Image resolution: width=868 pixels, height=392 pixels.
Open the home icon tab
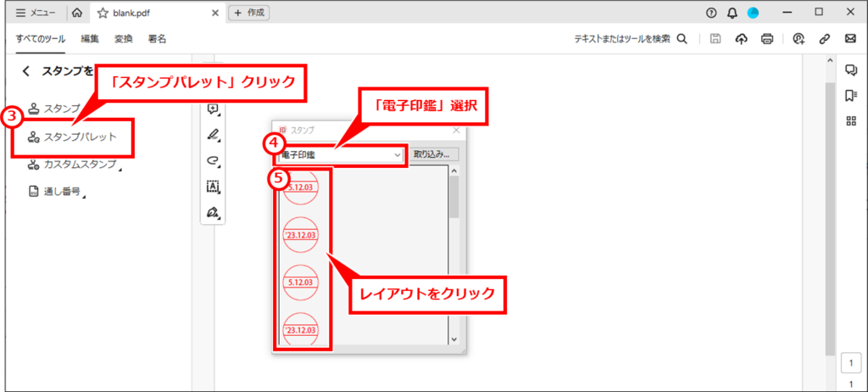[77, 13]
